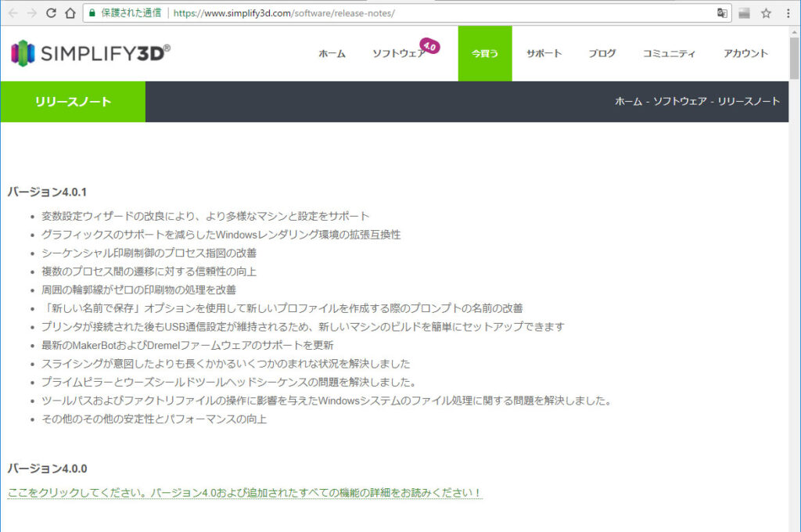This screenshot has width=801, height=532.
Task: Click the version 4.0 details link
Action: pos(245,493)
